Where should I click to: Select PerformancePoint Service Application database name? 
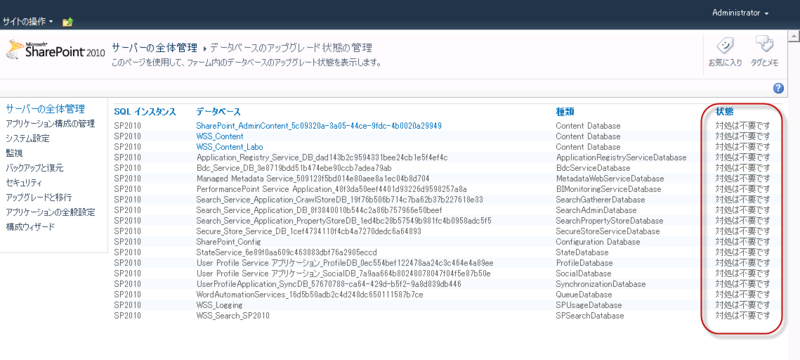pos(332,189)
